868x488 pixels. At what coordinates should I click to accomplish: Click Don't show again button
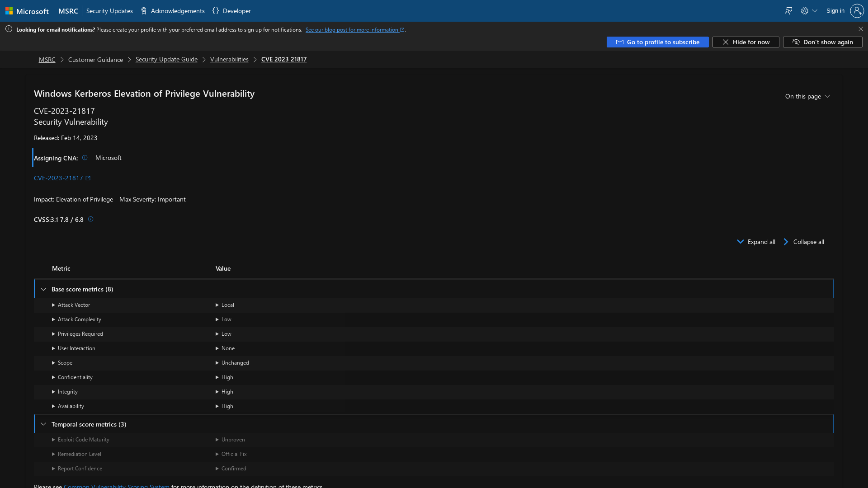click(822, 42)
